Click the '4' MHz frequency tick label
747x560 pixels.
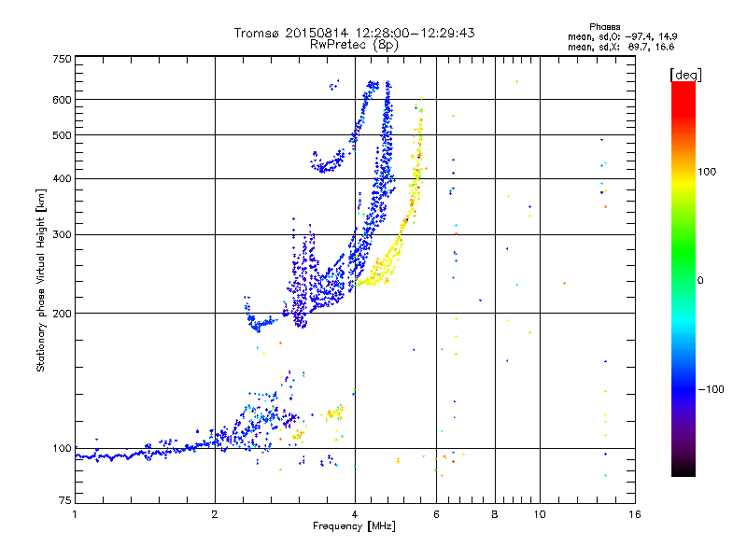355,514
